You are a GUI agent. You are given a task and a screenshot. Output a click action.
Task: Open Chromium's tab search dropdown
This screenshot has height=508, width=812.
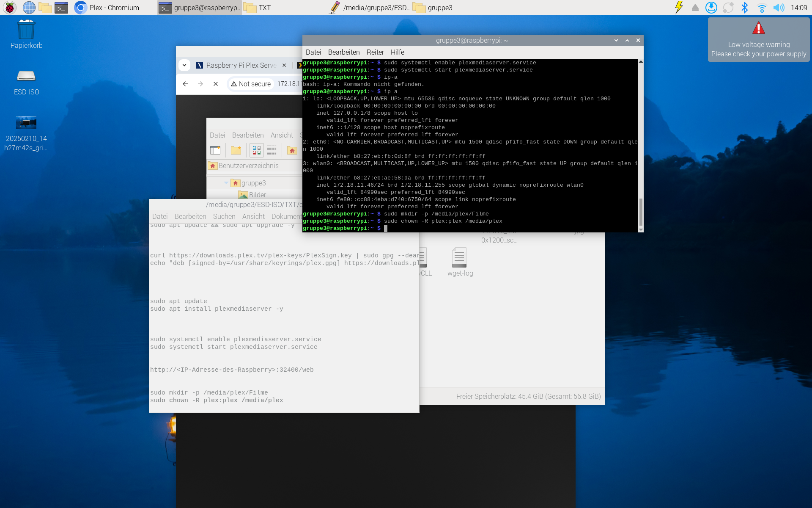pyautogui.click(x=184, y=65)
